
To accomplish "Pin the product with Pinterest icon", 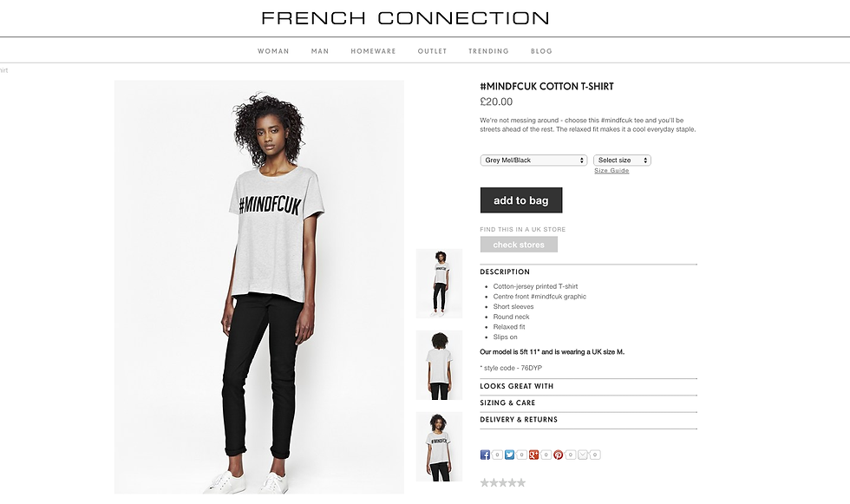I will pos(558,455).
